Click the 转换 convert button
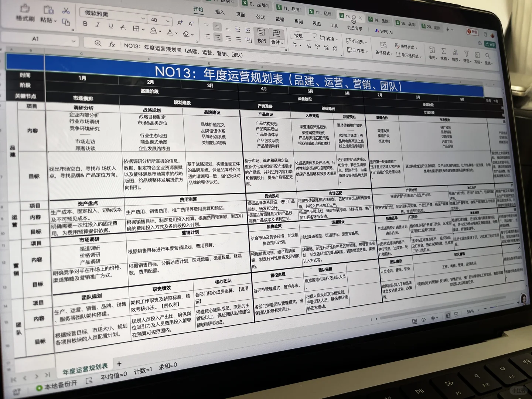This screenshot has height=399, width=532. point(329,38)
